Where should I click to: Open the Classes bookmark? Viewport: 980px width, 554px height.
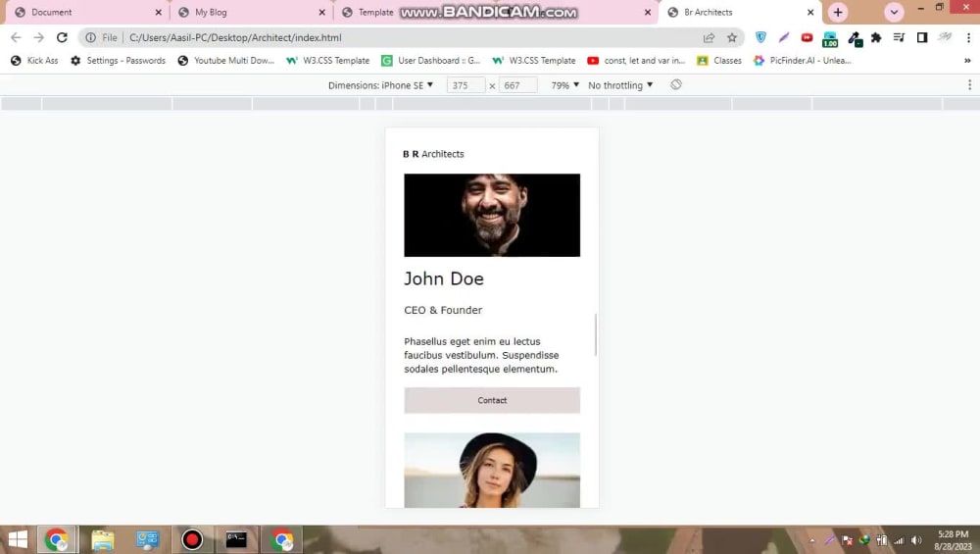tap(719, 61)
